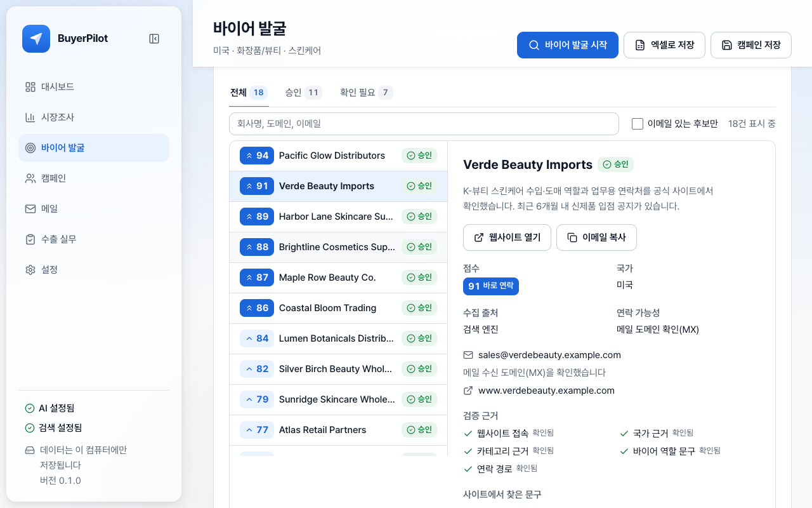Select Silver Birch Beauty row
Screen dimensions: 812x508
coord(339,369)
